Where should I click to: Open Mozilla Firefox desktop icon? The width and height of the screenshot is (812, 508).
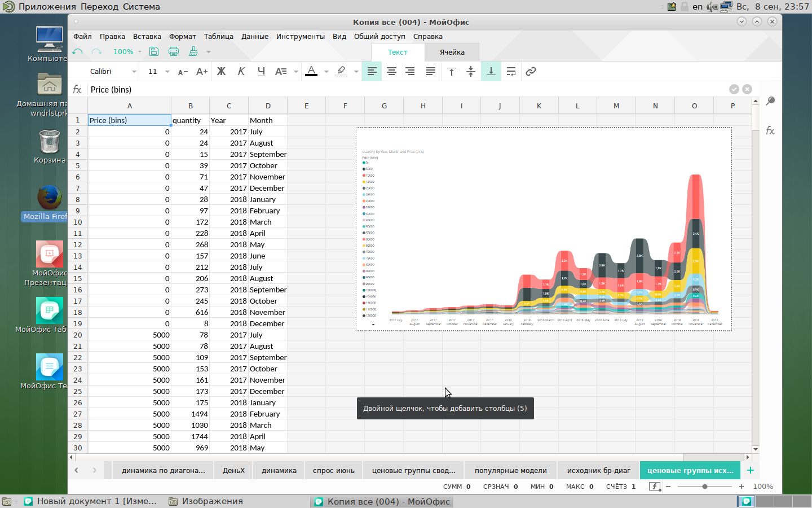point(50,203)
